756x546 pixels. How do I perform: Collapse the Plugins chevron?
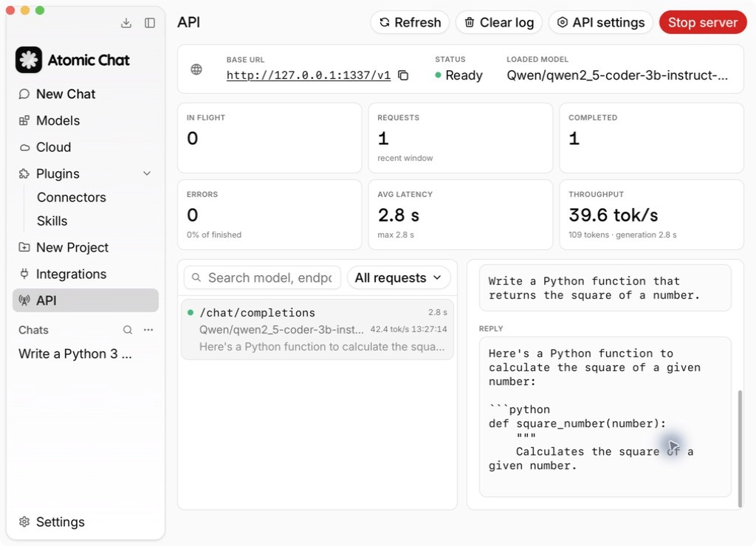[147, 173]
